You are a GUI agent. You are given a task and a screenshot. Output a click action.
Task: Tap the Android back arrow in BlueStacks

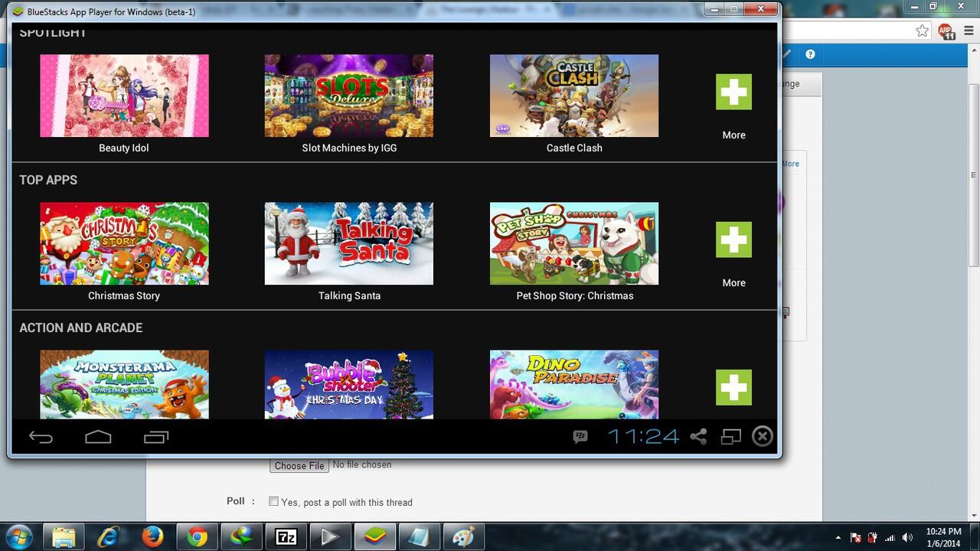click(x=41, y=437)
